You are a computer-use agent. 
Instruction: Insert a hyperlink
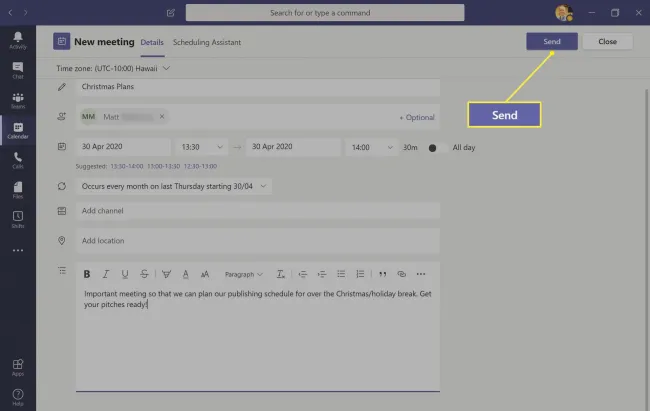[401, 274]
